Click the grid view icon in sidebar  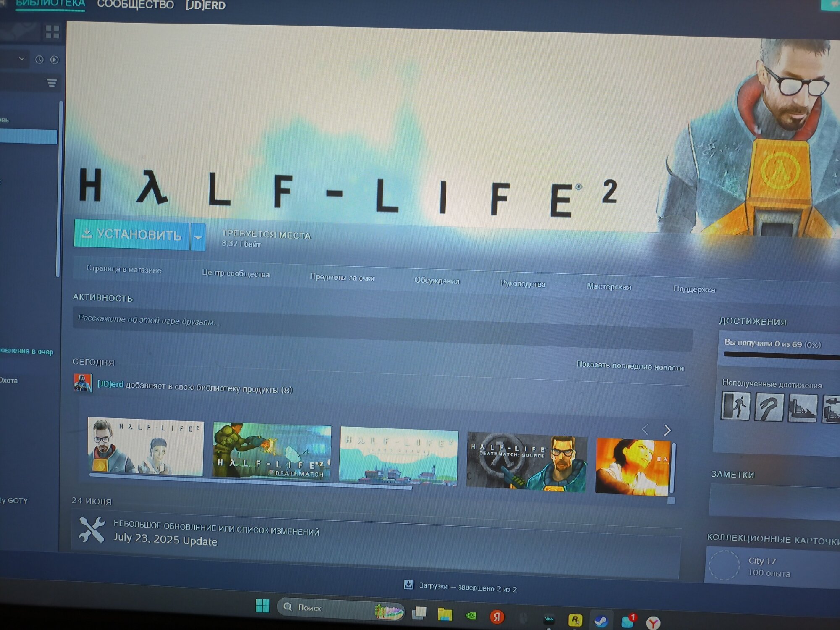52,32
